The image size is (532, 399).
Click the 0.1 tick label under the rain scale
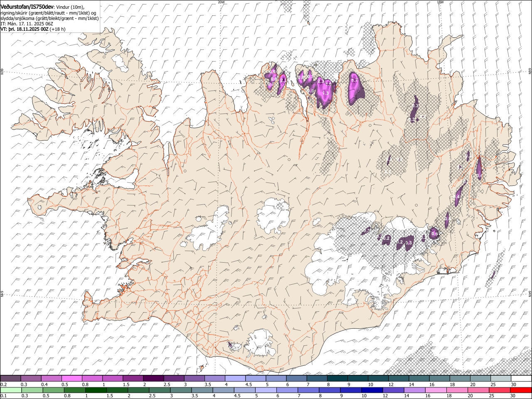(x=3, y=396)
